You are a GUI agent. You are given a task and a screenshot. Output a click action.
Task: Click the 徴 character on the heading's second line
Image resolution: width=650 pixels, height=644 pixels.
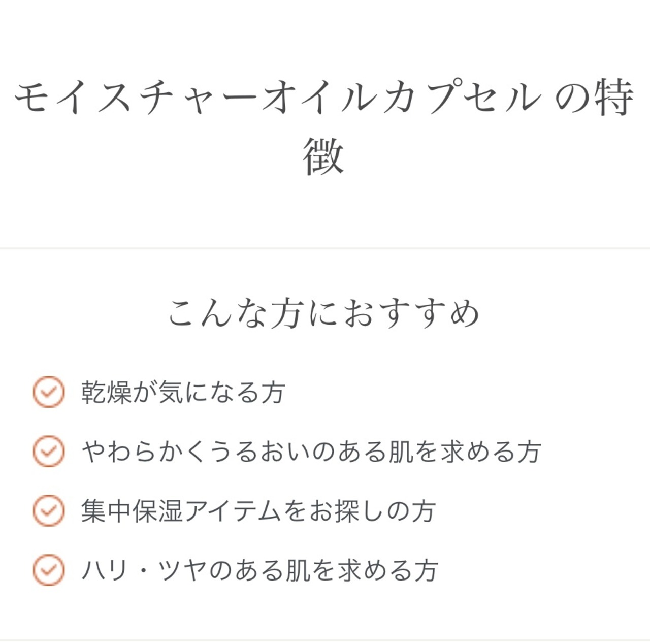pos(324,156)
